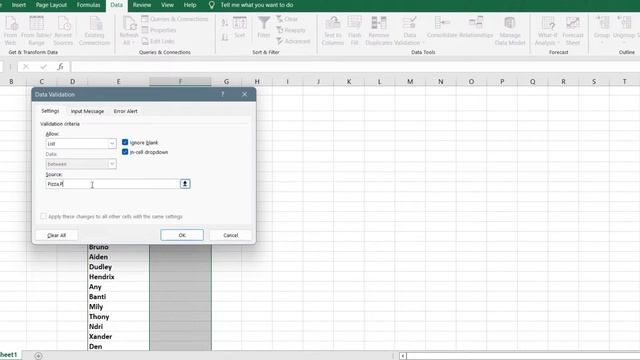Open the Review tab

(x=142, y=5)
